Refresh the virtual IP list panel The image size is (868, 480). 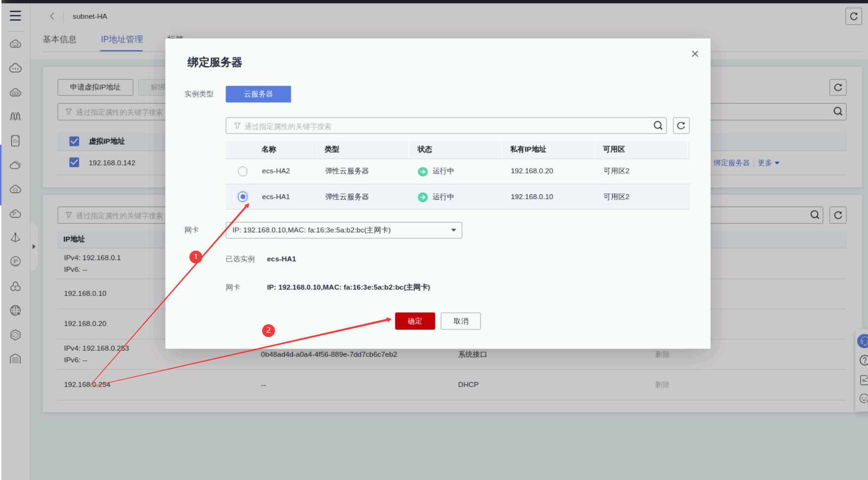[x=838, y=87]
